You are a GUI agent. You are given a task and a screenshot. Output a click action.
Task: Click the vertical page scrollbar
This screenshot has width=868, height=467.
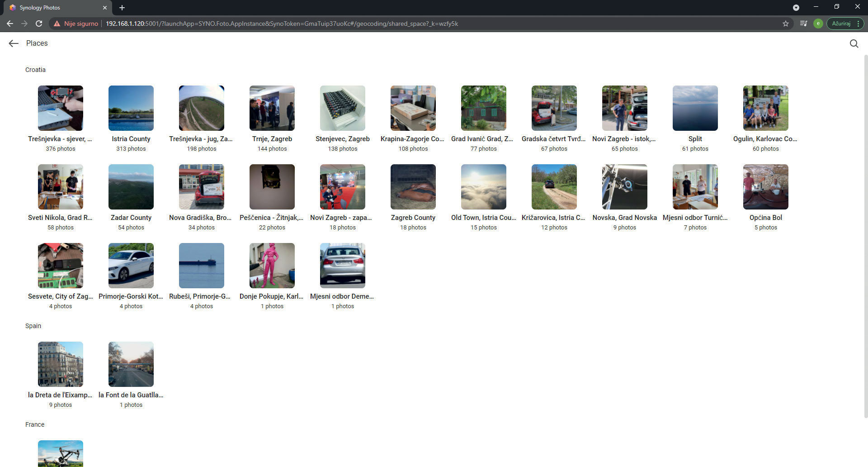pos(866,235)
